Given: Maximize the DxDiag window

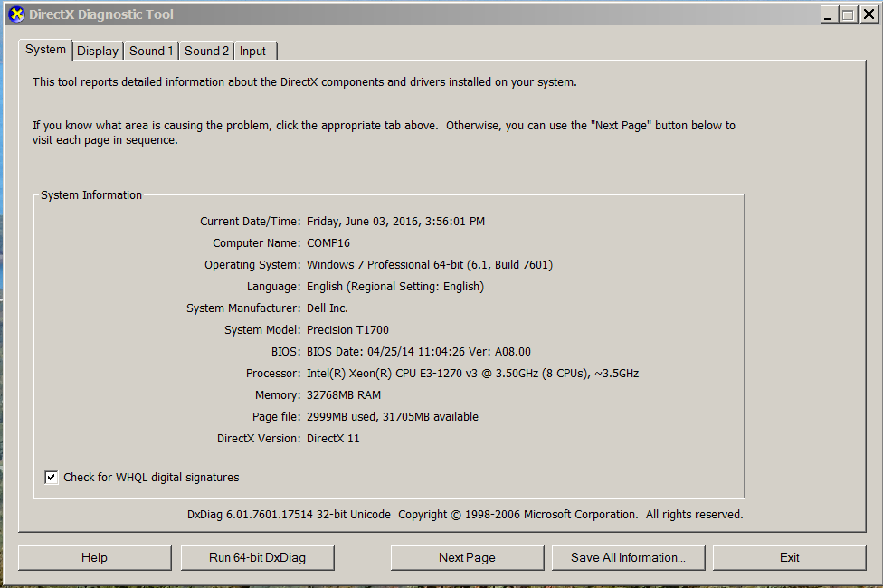Looking at the screenshot, I should coord(848,14).
